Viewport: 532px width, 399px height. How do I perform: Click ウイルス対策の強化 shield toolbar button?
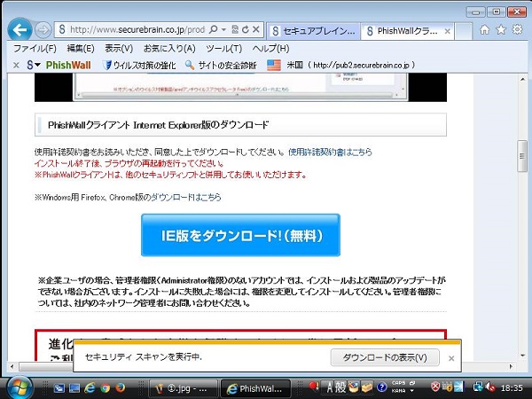coord(139,65)
